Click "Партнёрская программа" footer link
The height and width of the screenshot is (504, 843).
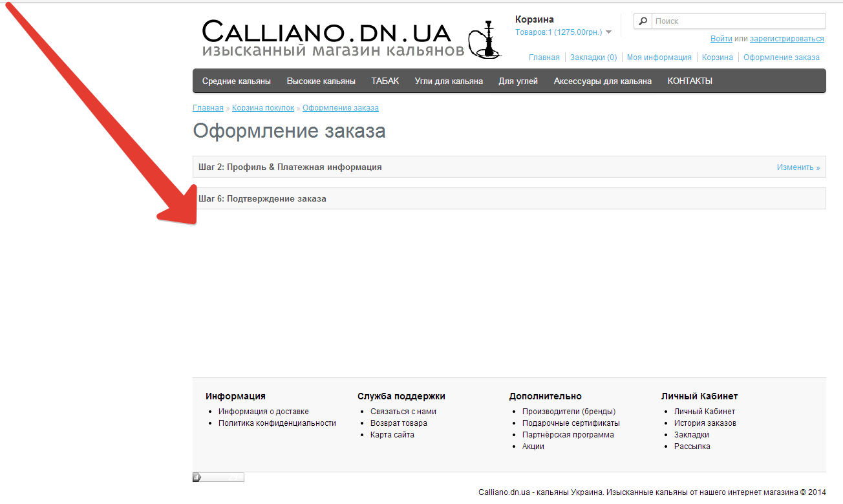coord(568,435)
